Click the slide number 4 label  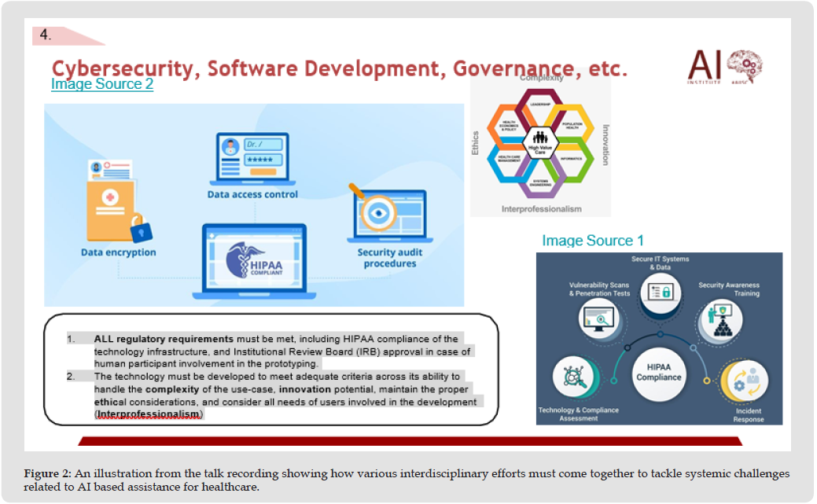(x=46, y=35)
